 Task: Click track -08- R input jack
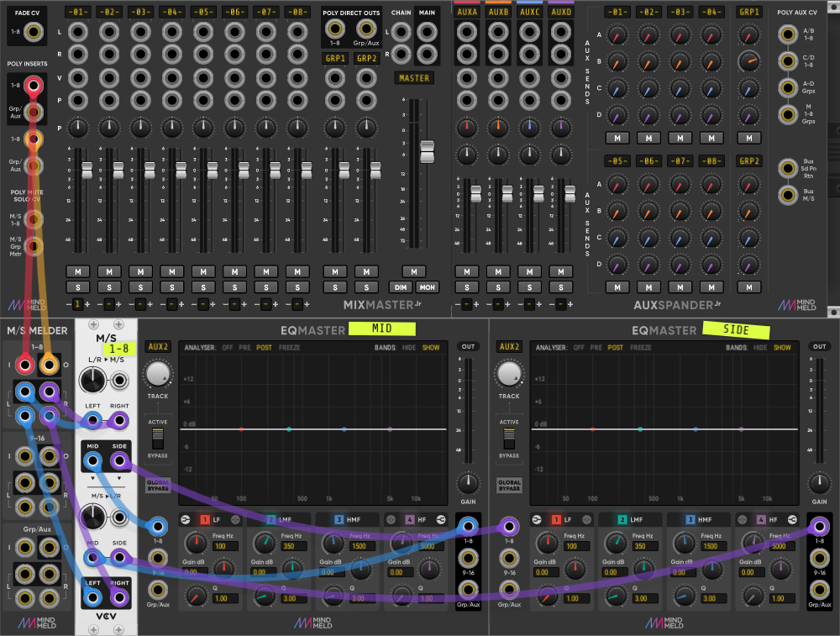[297, 54]
